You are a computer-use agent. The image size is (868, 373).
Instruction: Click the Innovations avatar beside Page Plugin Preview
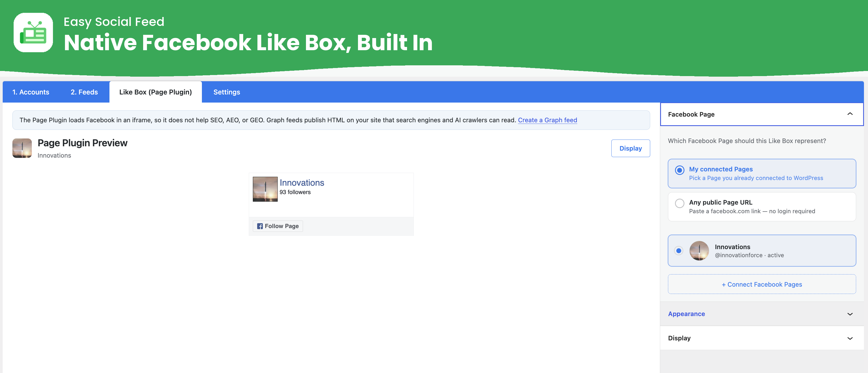(22, 148)
